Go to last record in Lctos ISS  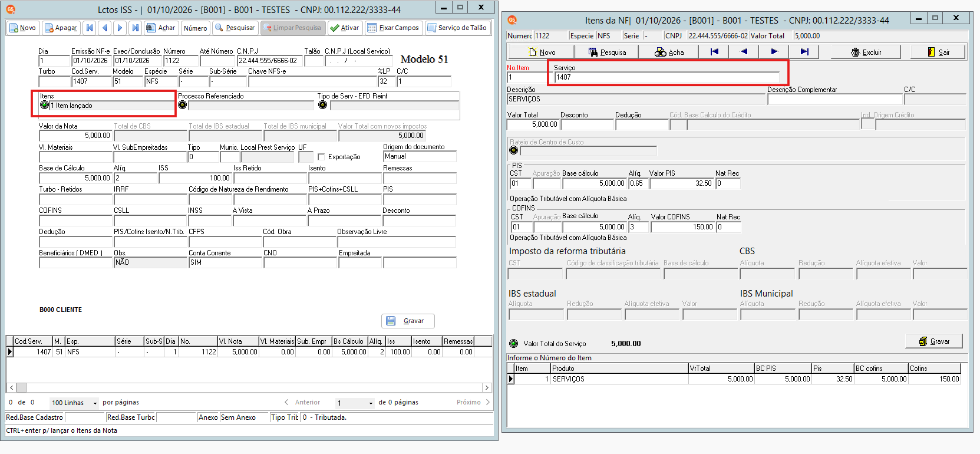136,28
